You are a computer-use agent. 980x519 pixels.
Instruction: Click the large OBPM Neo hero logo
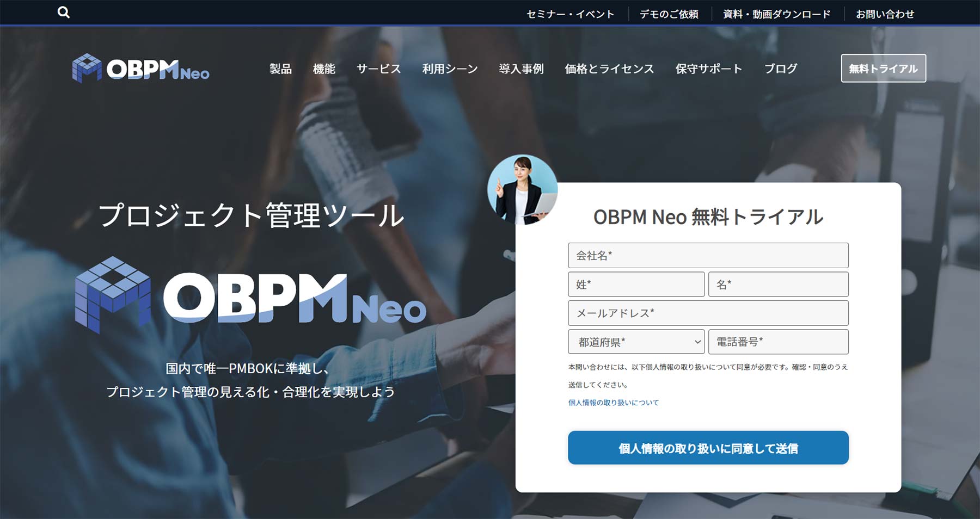(250, 295)
